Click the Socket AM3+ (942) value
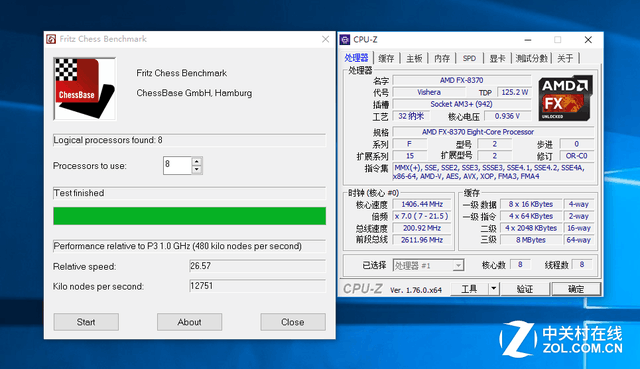640x369 pixels. [x=462, y=104]
